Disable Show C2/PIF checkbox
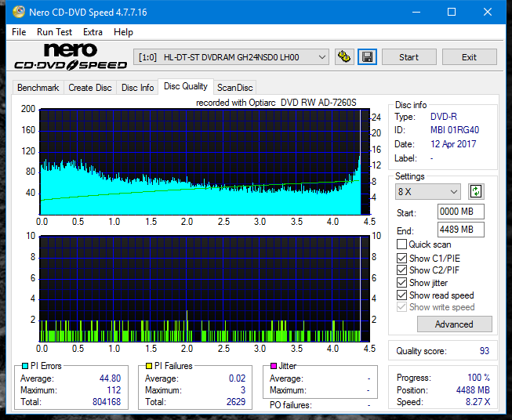Screen dimensions: 512x420 401,270
